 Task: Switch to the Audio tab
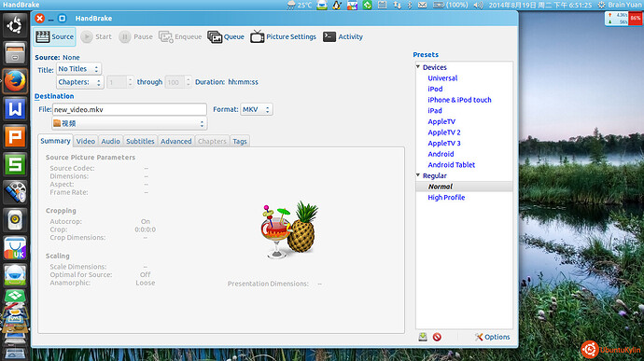click(110, 141)
